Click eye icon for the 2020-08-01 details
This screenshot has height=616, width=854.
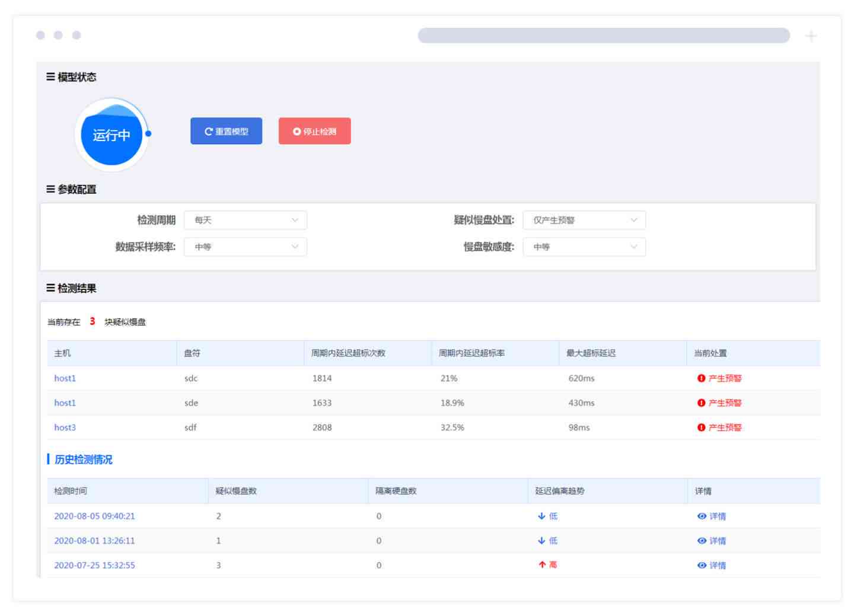(702, 541)
